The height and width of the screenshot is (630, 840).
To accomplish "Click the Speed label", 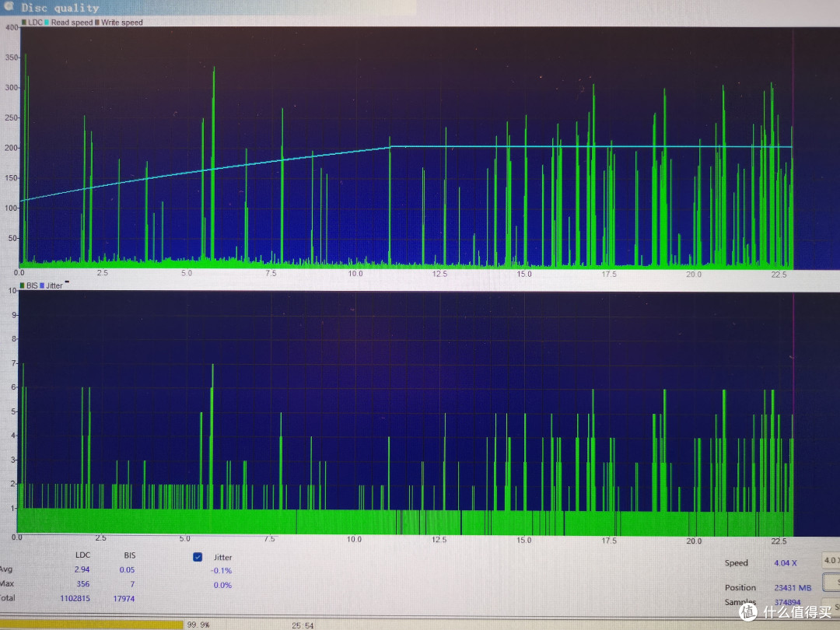I will pyautogui.click(x=736, y=562).
